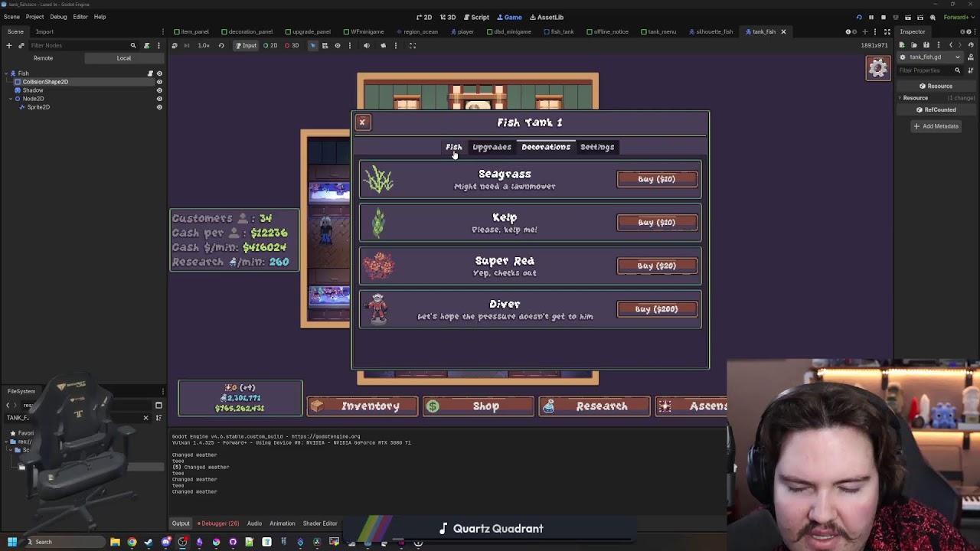Toggle distraction-free mode icon
This screenshot has width=980, height=551.
tap(887, 31)
